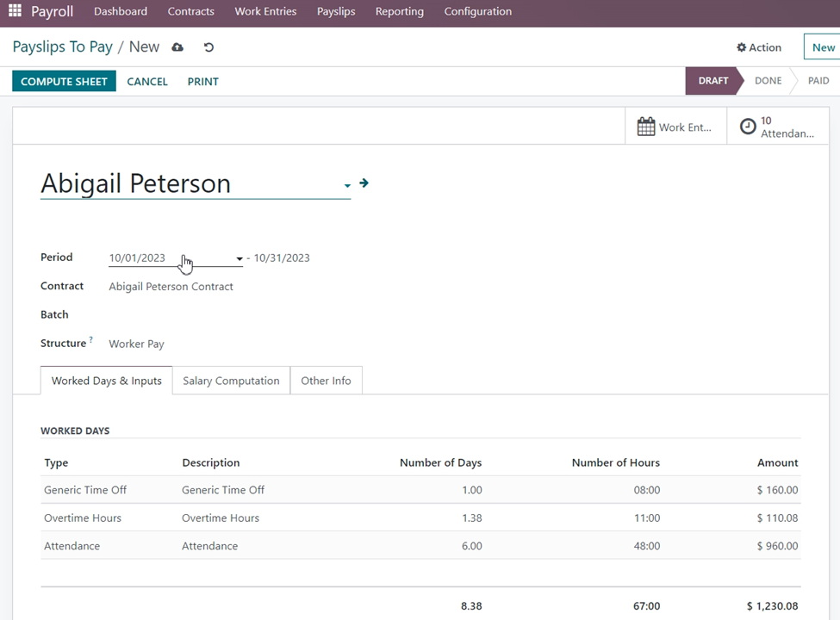Open the apps grid menu icon
The image size is (840, 620).
(x=15, y=10)
